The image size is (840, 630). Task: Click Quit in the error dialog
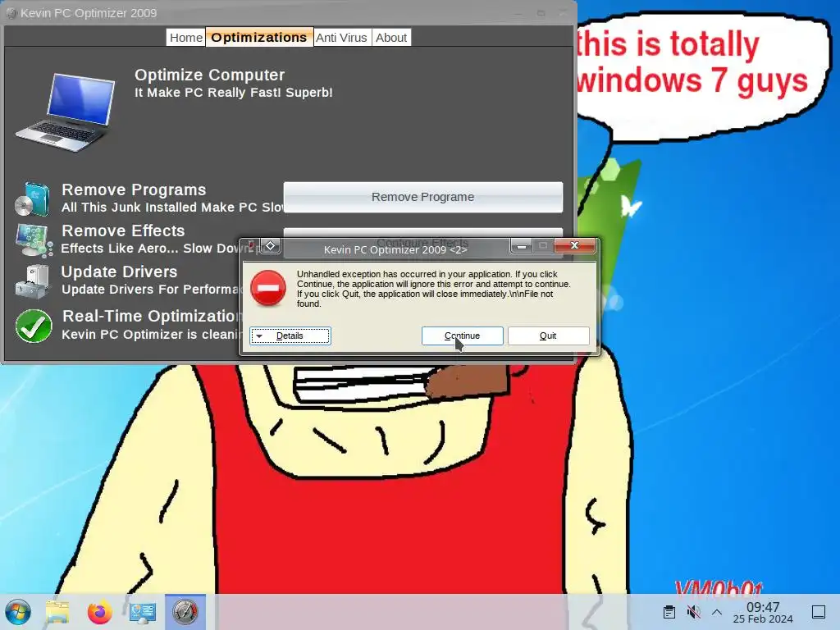[548, 336]
